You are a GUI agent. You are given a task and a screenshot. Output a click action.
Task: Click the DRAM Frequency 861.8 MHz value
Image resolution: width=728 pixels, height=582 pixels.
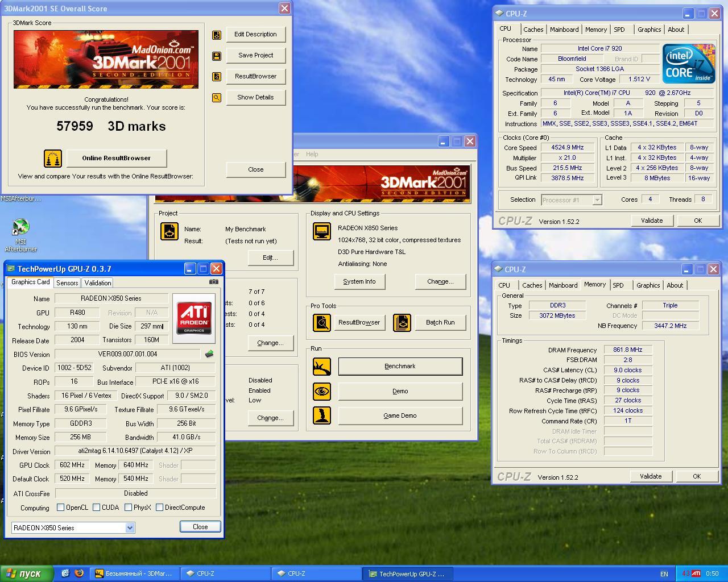pos(628,350)
